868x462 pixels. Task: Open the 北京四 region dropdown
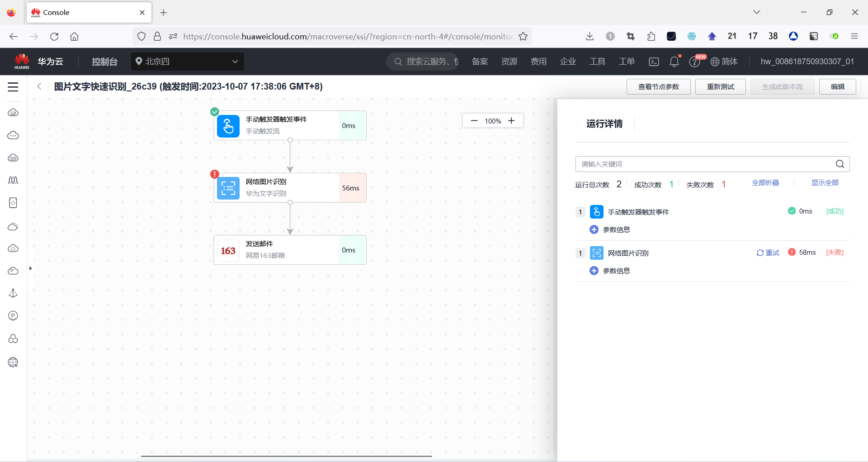tap(188, 62)
